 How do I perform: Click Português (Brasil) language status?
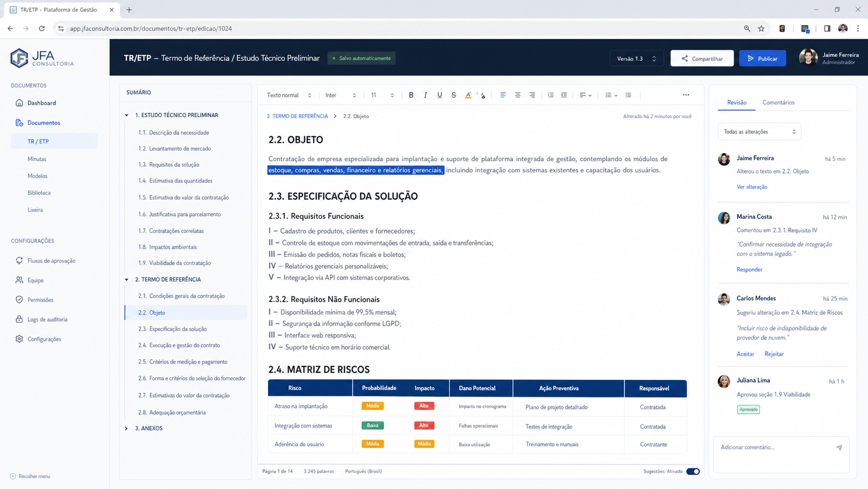pos(363,471)
